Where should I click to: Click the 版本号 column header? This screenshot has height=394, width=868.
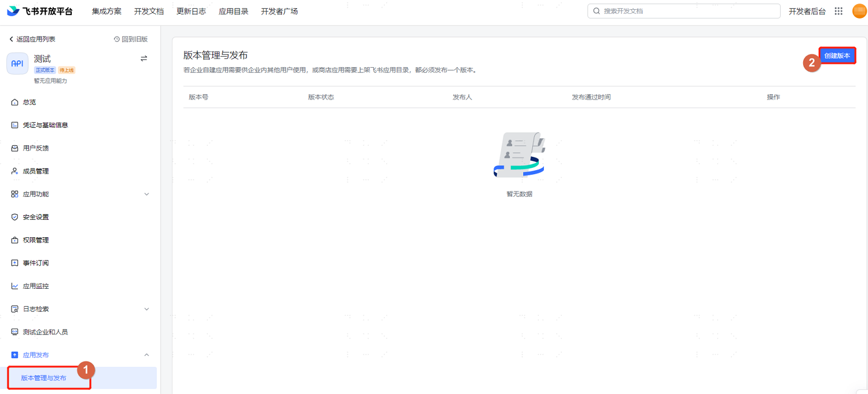click(198, 97)
